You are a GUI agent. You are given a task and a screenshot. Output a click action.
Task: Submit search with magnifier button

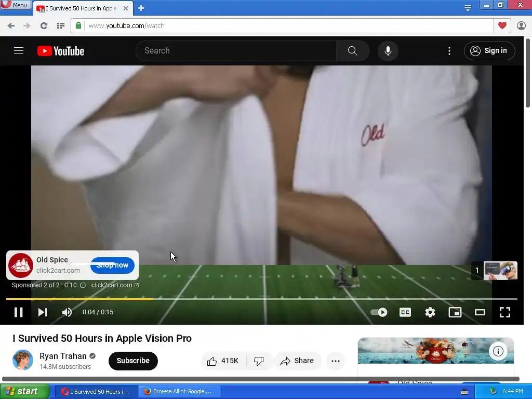[353, 51]
